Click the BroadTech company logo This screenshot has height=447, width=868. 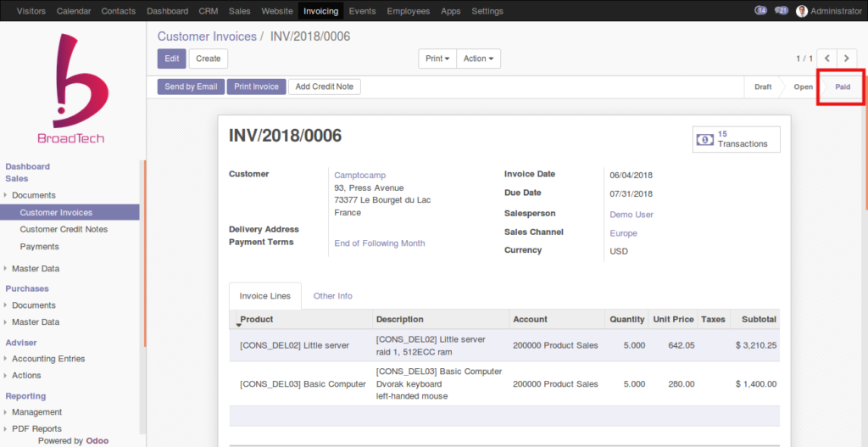[71, 88]
